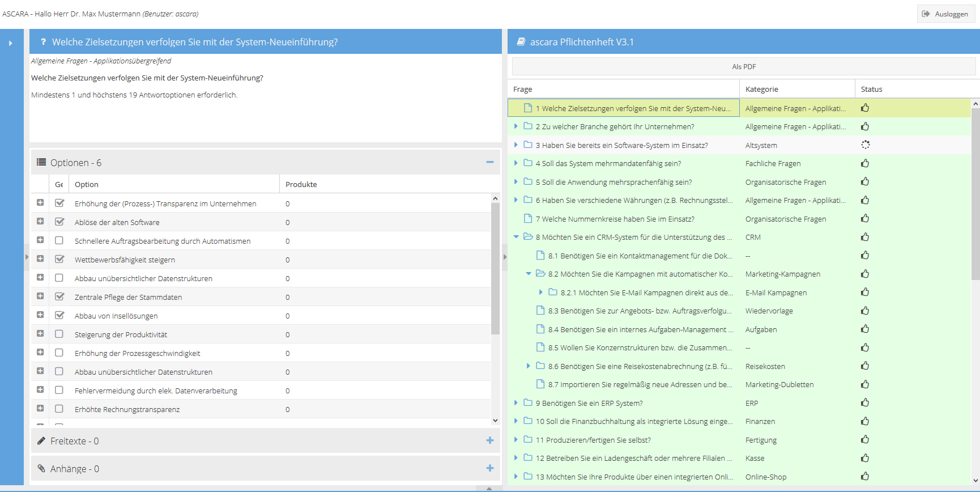
Task: Collapse the Optionen panel with minus icon
Action: coord(489,163)
